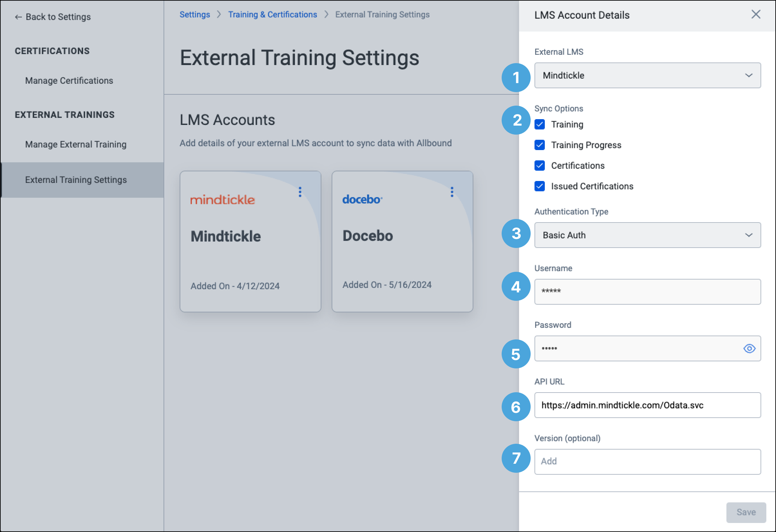Go to Training & Certifications breadcrumb
Image resolution: width=776 pixels, height=532 pixels.
(272, 15)
